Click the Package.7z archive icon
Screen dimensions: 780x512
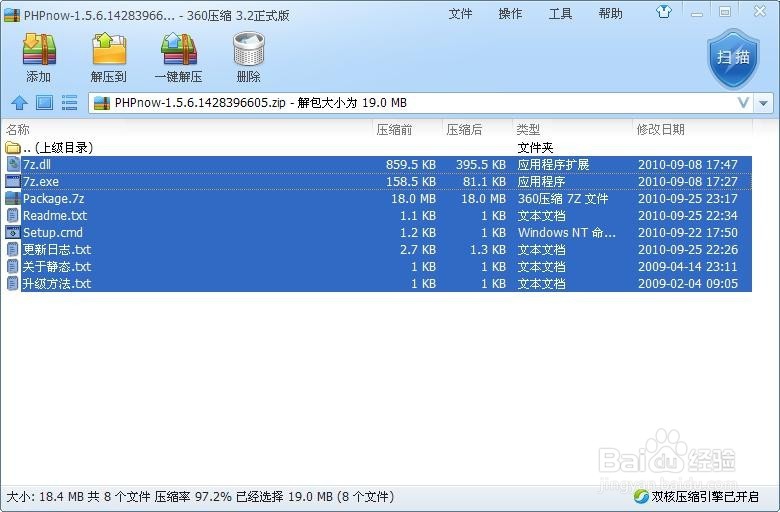[x=13, y=198]
